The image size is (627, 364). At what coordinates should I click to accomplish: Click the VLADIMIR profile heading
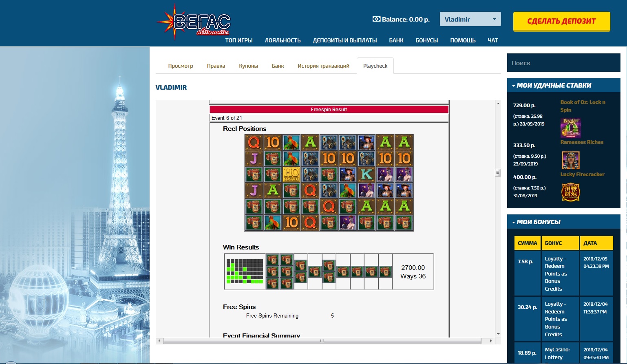point(171,88)
